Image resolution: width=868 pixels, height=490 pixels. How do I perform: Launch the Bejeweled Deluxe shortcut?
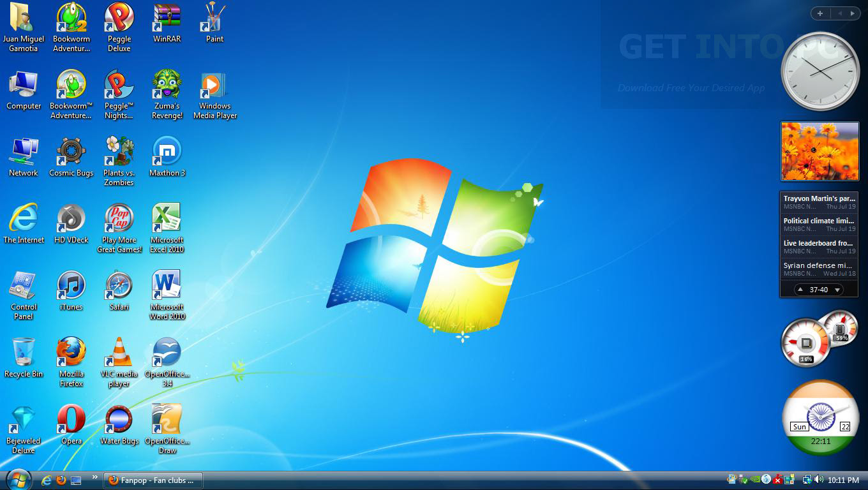(x=24, y=429)
